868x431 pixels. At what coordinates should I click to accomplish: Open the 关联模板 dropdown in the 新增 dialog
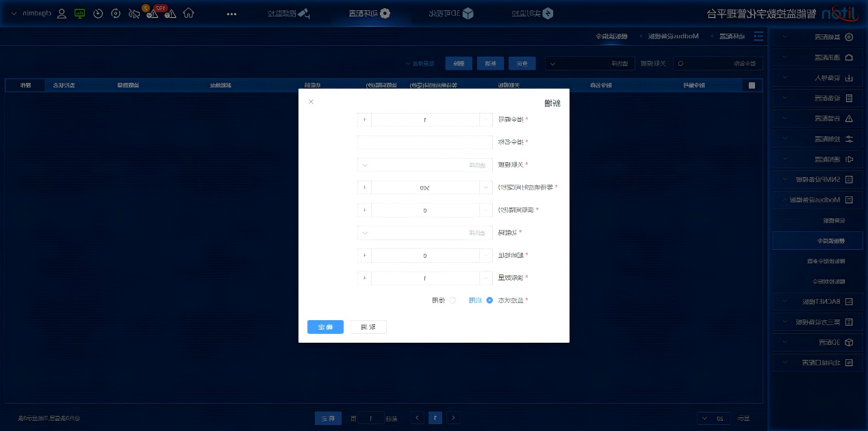pos(424,165)
